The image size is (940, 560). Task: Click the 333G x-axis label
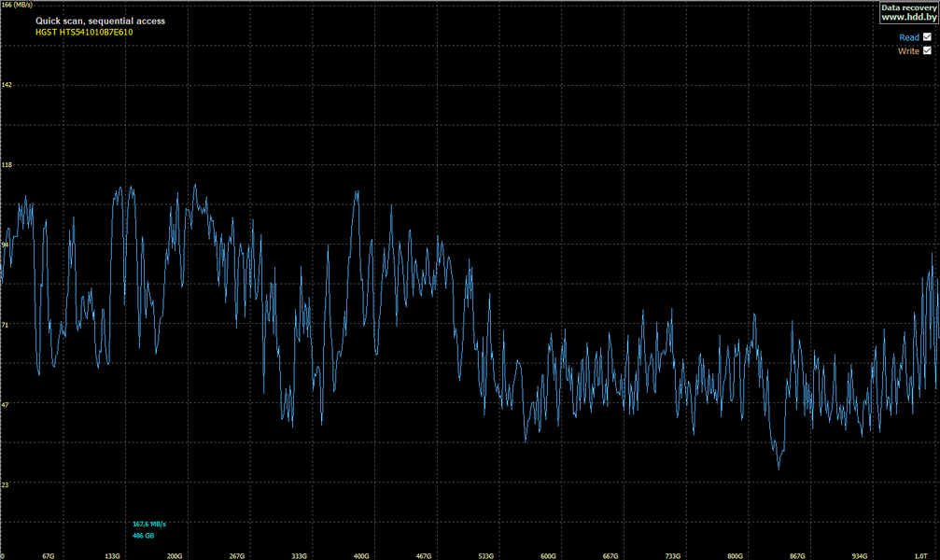pos(299,556)
